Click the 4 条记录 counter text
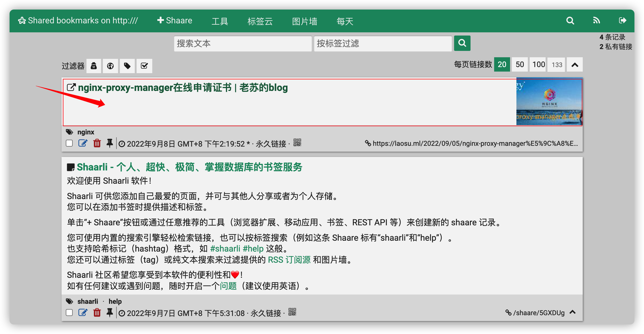 612,37
